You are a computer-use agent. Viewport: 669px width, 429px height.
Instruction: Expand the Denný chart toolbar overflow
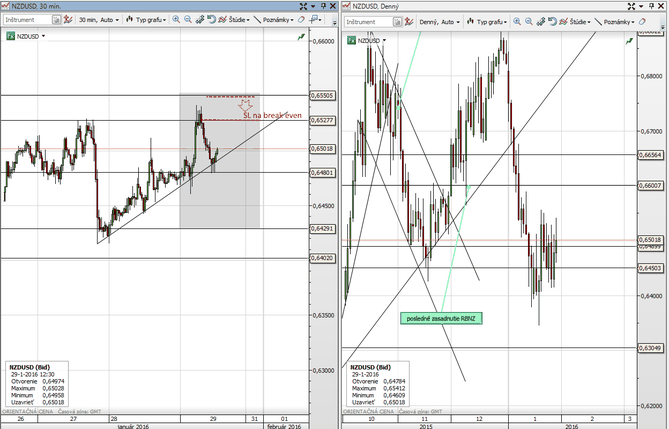[663, 24]
